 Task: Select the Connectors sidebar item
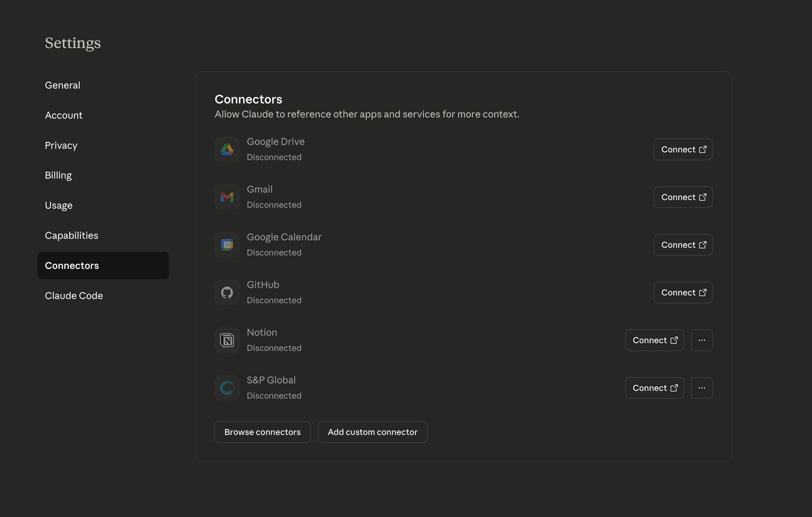click(103, 266)
